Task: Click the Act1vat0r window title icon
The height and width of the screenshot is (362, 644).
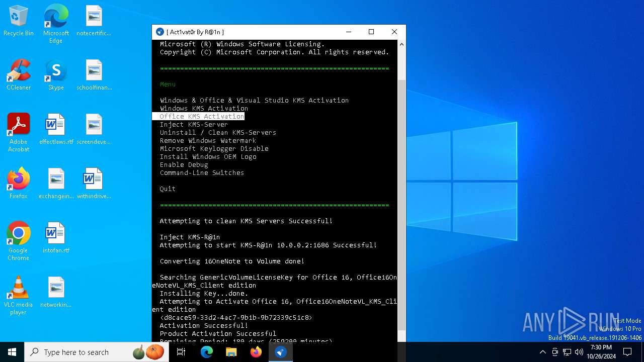Action: 160,32
